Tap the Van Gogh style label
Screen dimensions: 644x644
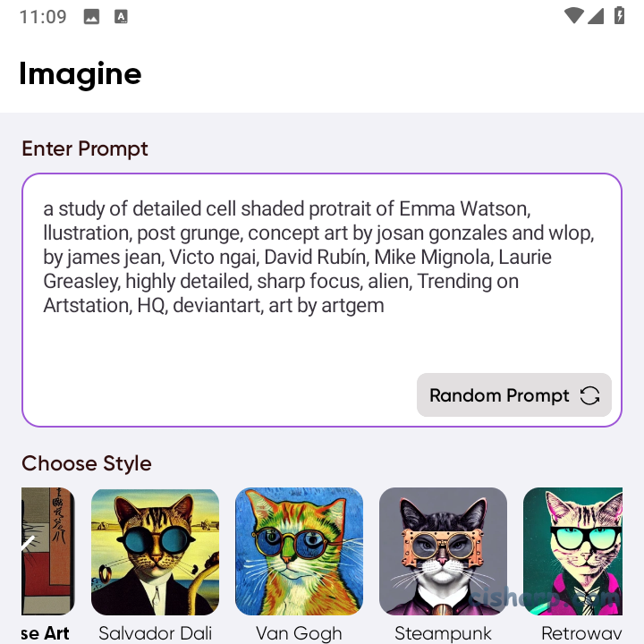[x=299, y=633]
